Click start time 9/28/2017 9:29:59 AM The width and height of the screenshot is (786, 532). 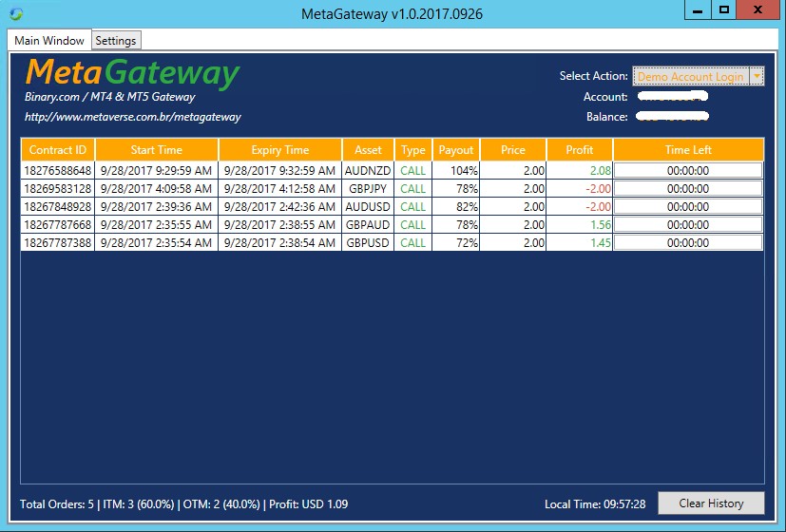pos(157,171)
